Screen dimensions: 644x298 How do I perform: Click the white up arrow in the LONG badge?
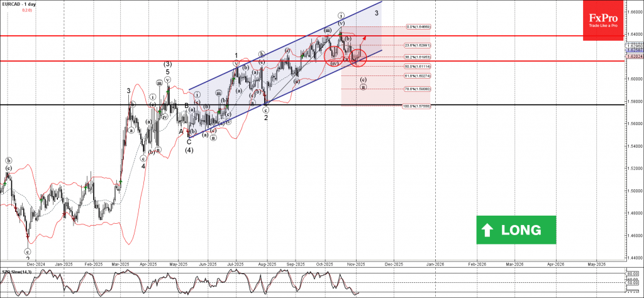(489, 229)
